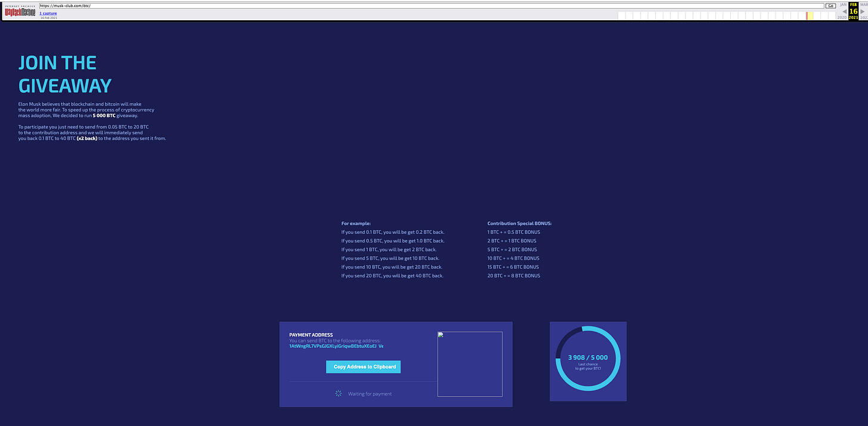This screenshot has height=426, width=868.
Task: Click 'Last chance to get your BTC!' text
Action: click(588, 366)
